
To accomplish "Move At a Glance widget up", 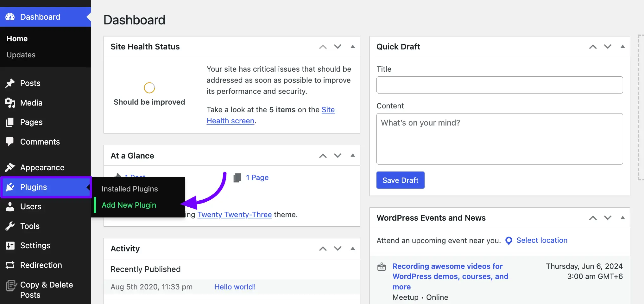I will point(323,156).
